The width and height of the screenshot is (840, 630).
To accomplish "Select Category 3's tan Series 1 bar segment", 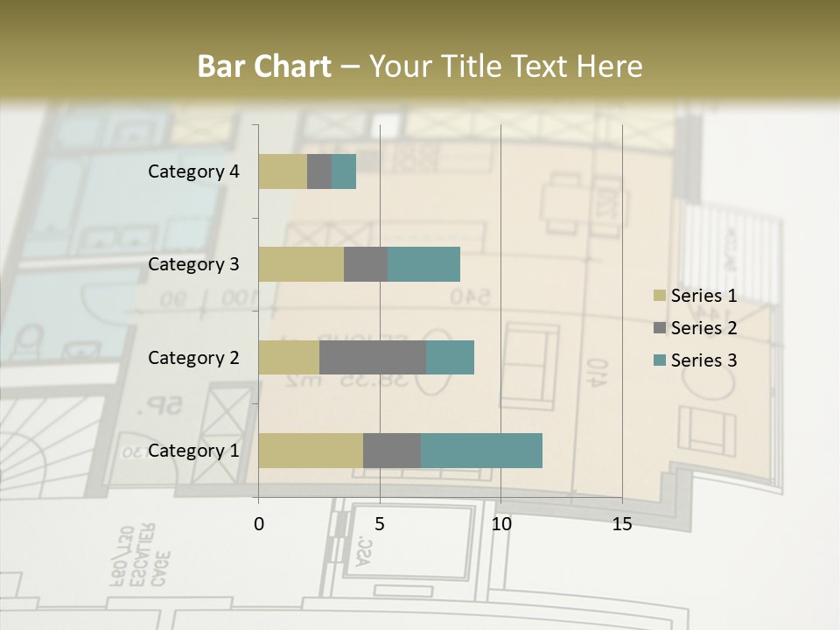I will [x=301, y=264].
